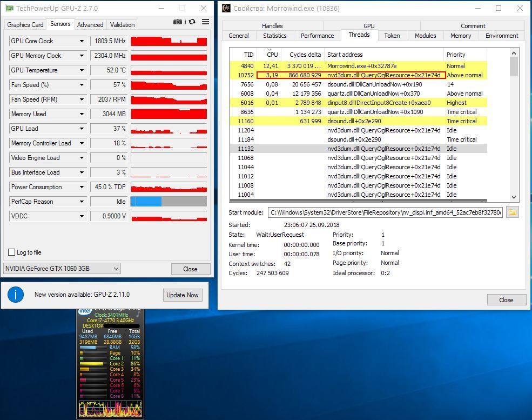Open the Modules tab
The image size is (532, 420).
coord(425,36)
